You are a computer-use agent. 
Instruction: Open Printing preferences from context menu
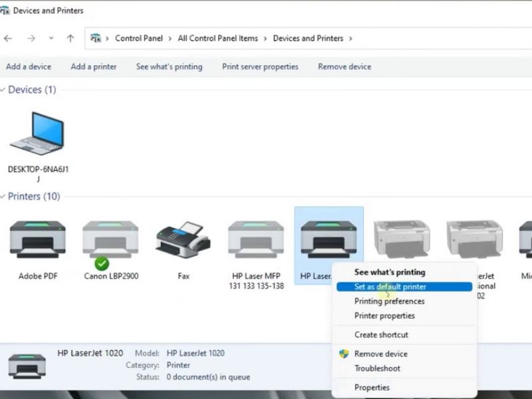389,301
